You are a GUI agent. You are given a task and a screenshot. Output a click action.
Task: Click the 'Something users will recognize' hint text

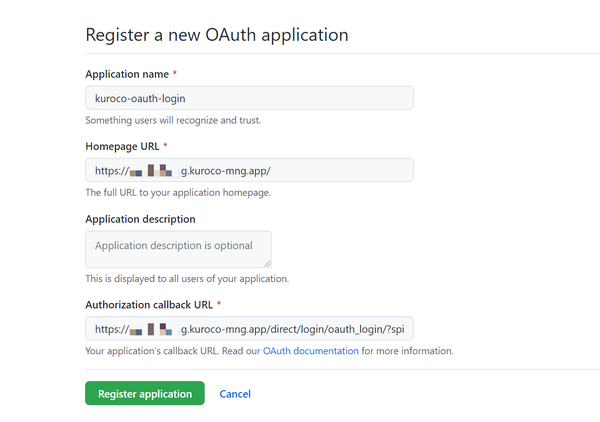(x=173, y=121)
